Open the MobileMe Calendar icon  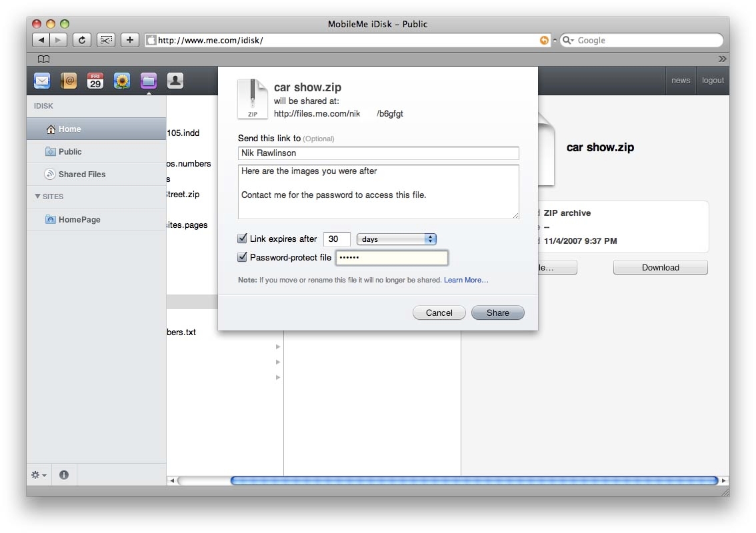coord(95,81)
